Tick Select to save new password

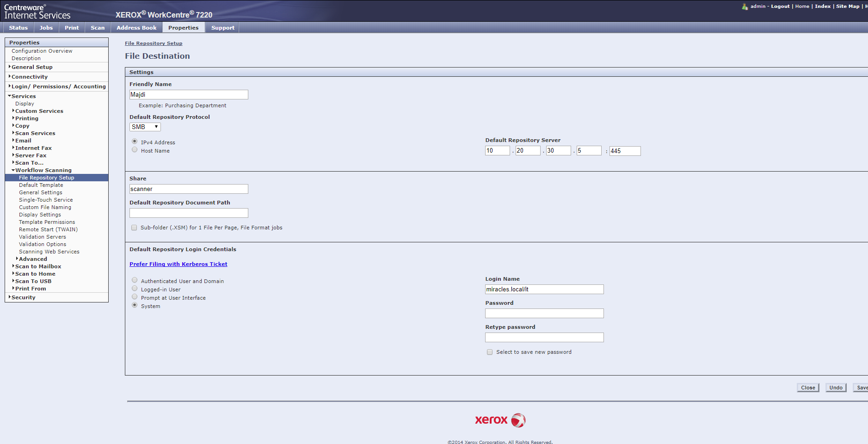490,352
